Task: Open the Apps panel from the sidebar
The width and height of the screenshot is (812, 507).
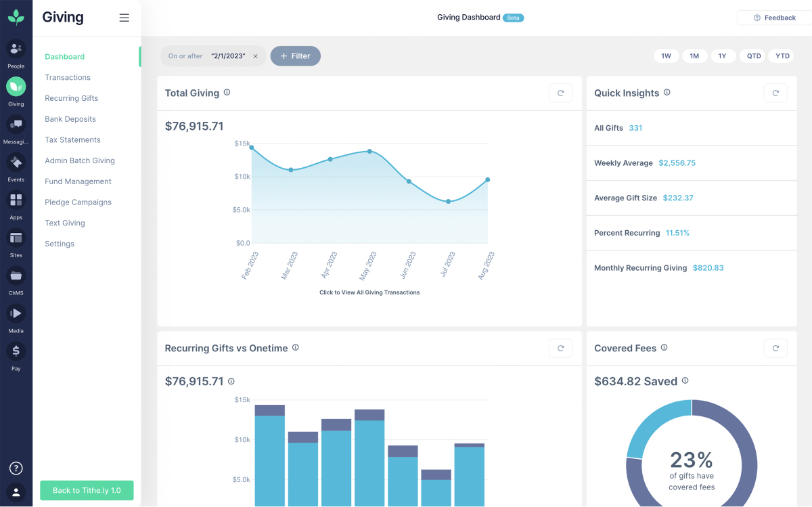Action: coord(16,201)
